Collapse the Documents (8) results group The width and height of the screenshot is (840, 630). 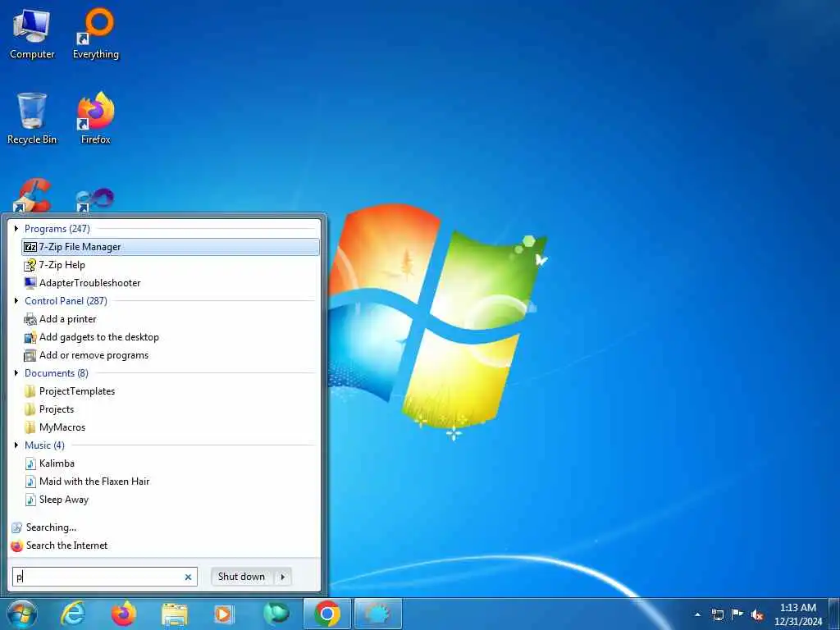(16, 373)
